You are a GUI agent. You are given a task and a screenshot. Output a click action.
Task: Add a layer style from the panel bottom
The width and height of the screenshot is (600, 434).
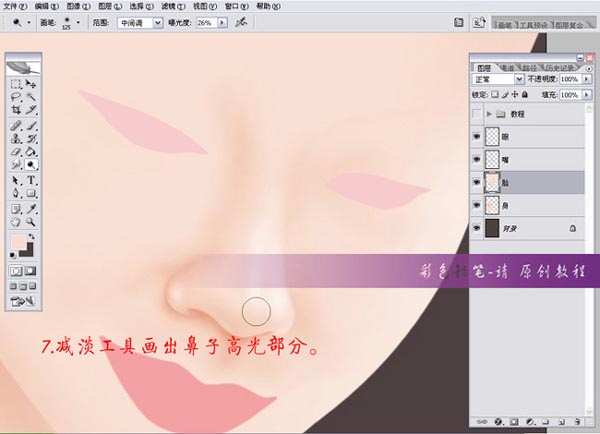point(498,422)
